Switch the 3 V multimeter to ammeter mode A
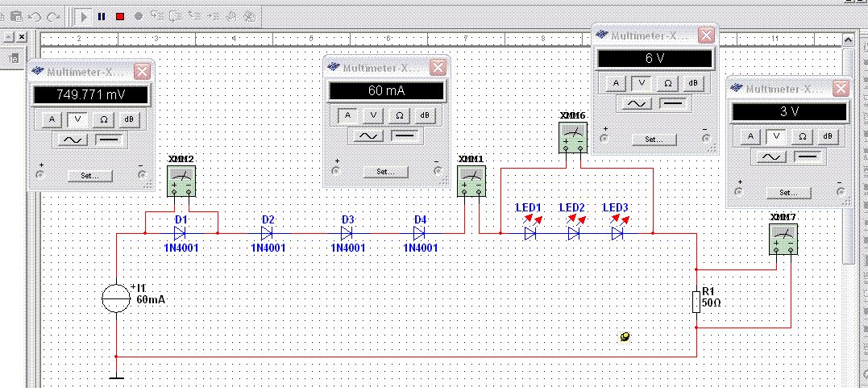The height and width of the screenshot is (388, 868). (x=750, y=136)
